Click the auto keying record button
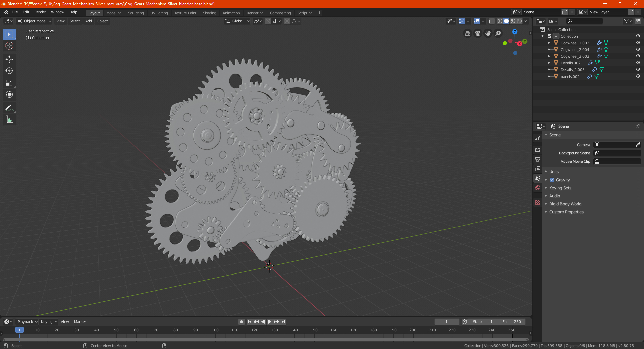The width and height of the screenshot is (644, 349). [241, 322]
